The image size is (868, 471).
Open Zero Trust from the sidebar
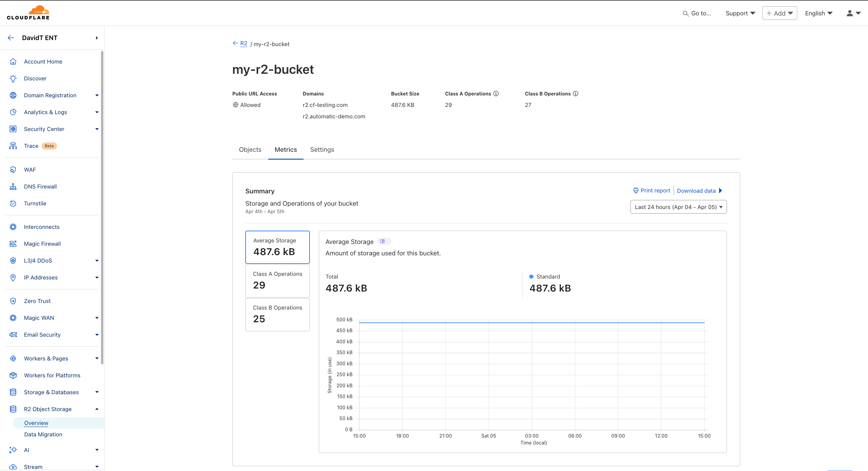(37, 301)
